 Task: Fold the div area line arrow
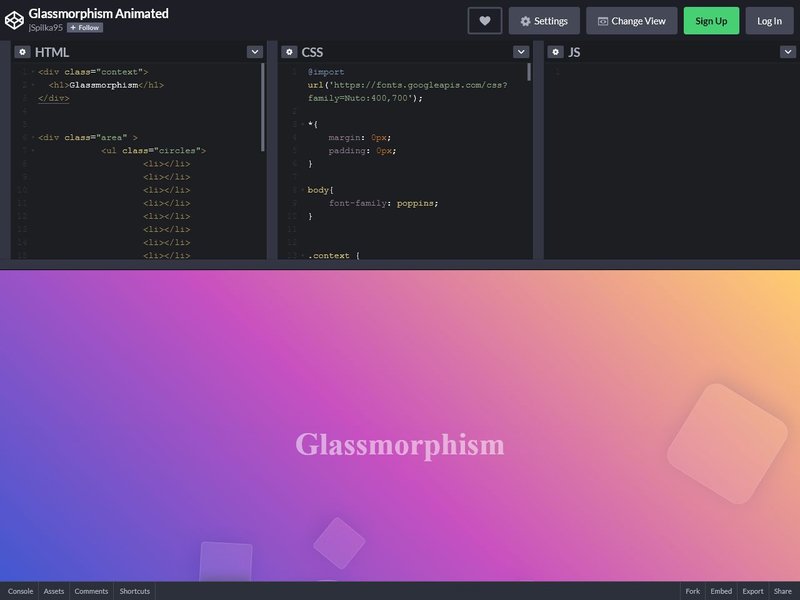pos(33,138)
